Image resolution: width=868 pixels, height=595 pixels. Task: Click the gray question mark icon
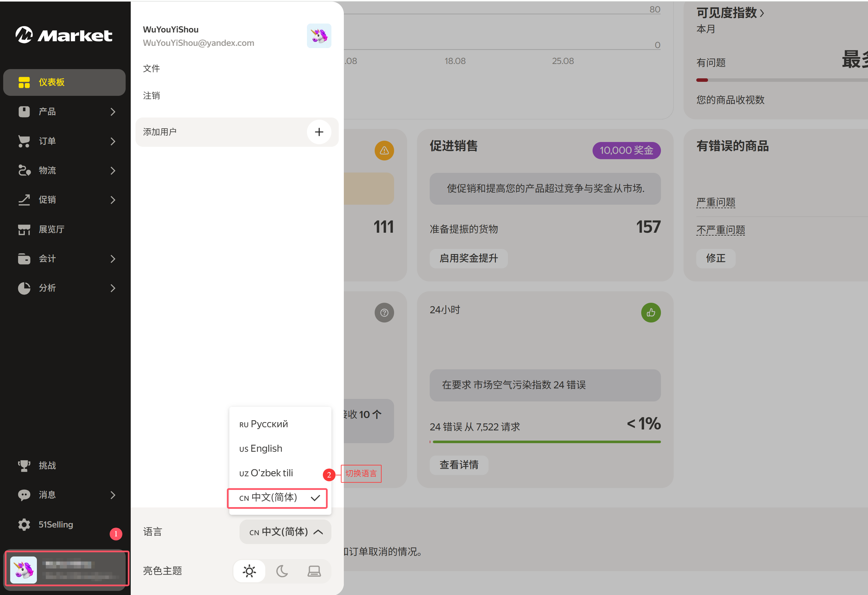[x=384, y=312]
